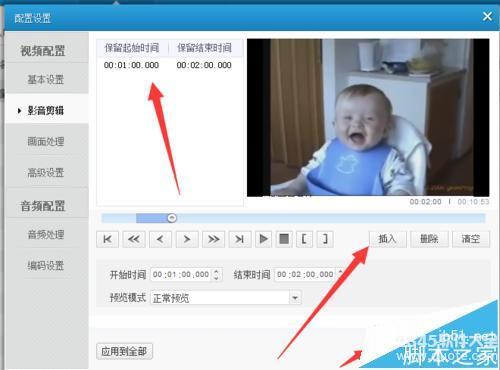Click the 视频配置 heading

pos(43,51)
